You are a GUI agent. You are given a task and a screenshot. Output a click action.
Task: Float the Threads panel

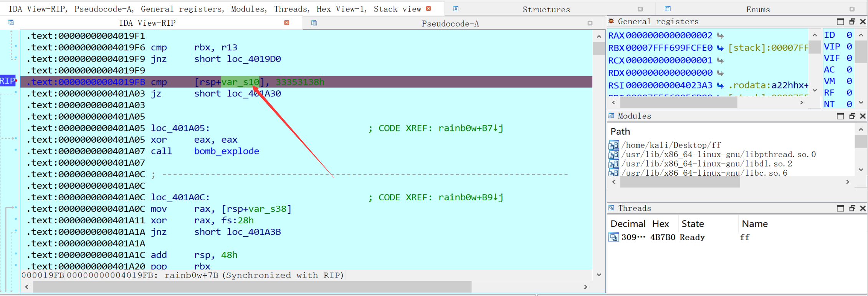point(852,208)
